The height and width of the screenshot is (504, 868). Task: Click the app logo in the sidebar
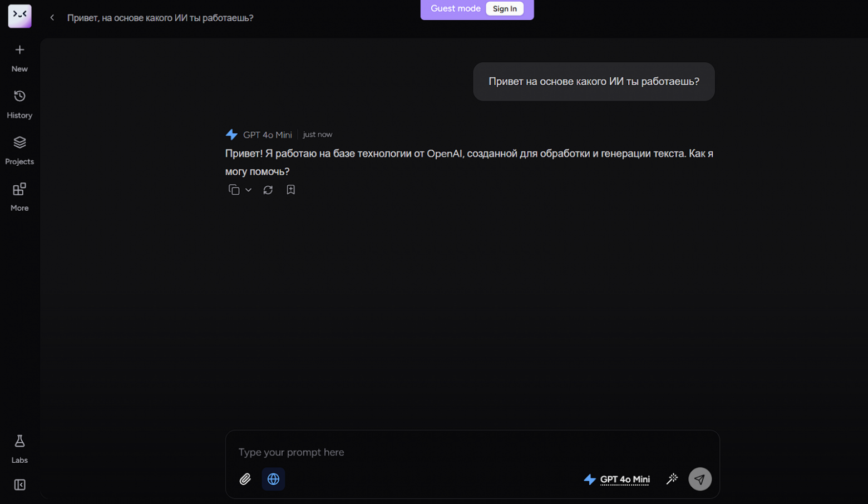pyautogui.click(x=19, y=16)
